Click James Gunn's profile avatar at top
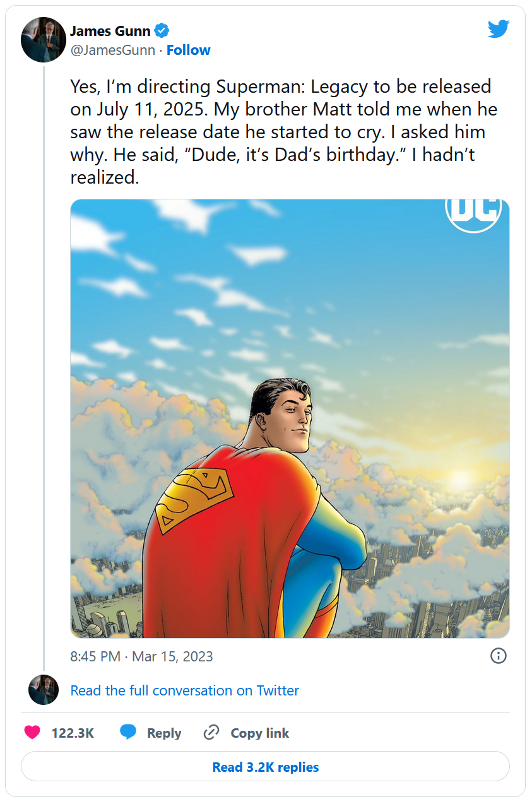The height and width of the screenshot is (804, 532). pyautogui.click(x=44, y=40)
